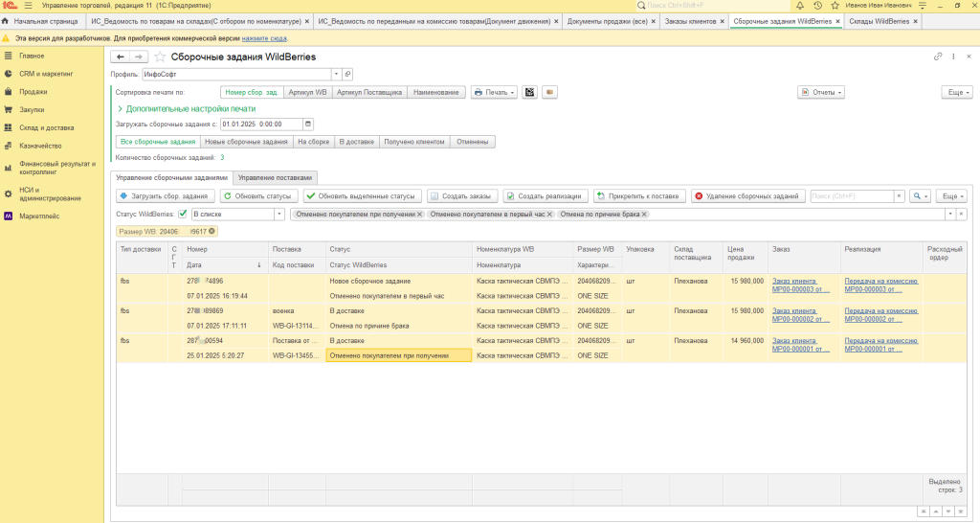Click Обновить статусы button
The width and height of the screenshot is (980, 523).
click(258, 195)
